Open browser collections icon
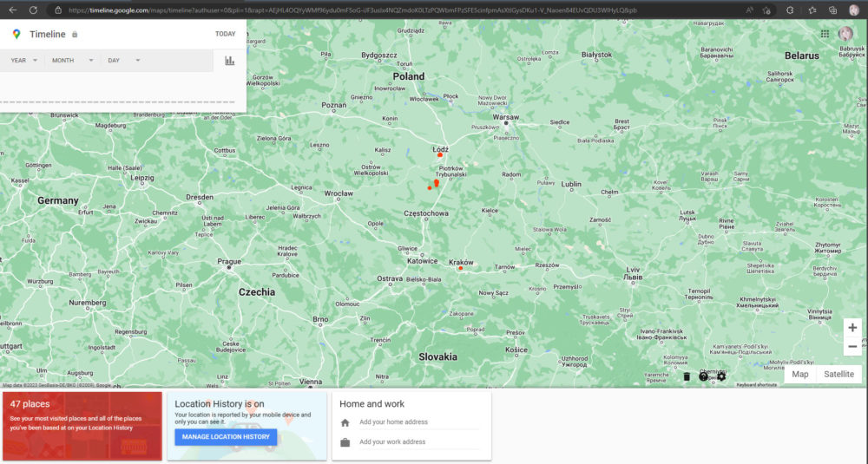The height and width of the screenshot is (464, 868). (x=832, y=10)
